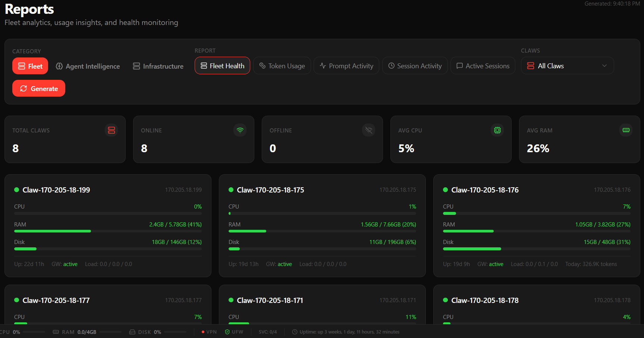Click status dot of Claw-170-205-18-199
Viewport: 644px width, 338px height.
coord(16,190)
